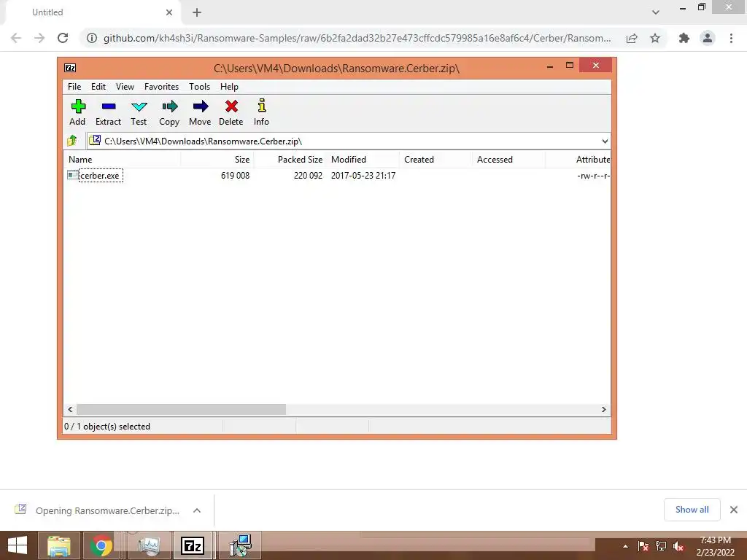The image size is (747, 560).
Task: Click the Copy toolbar icon
Action: (169, 112)
